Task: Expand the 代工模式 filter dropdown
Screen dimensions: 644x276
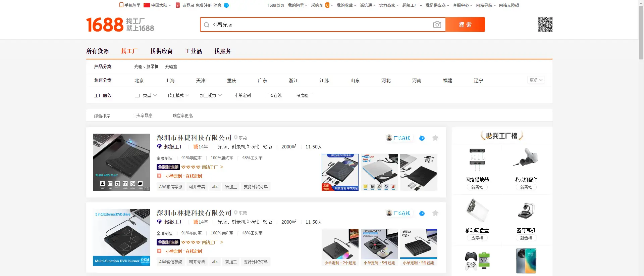Action: [178, 95]
